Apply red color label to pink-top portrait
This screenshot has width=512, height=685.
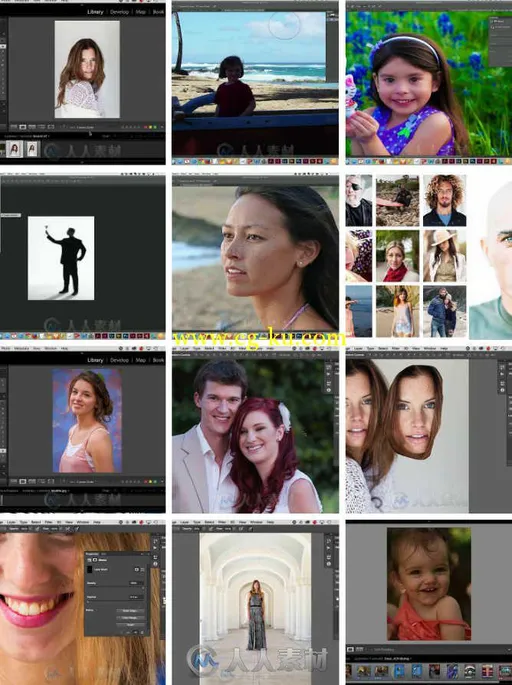click(145, 481)
